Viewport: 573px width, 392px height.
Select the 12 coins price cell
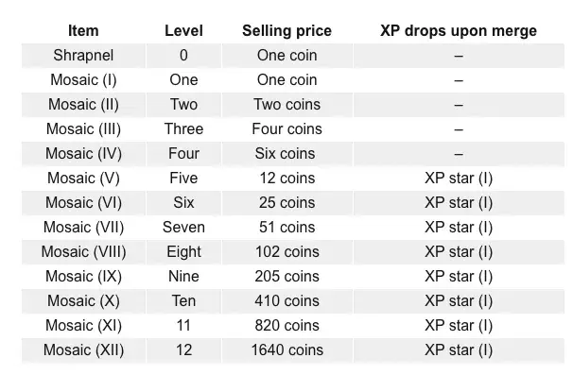(x=286, y=179)
